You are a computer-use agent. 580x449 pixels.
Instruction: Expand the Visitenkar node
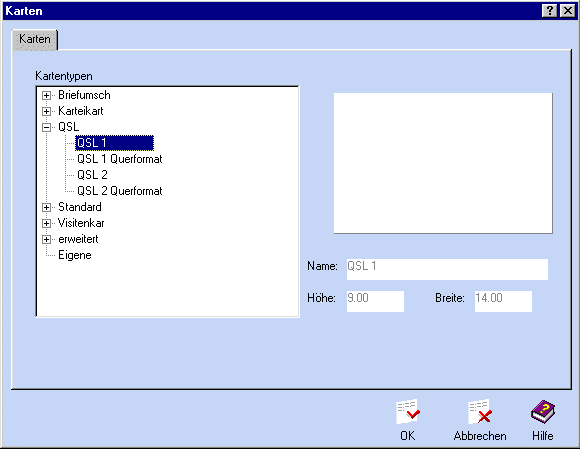coord(46,223)
